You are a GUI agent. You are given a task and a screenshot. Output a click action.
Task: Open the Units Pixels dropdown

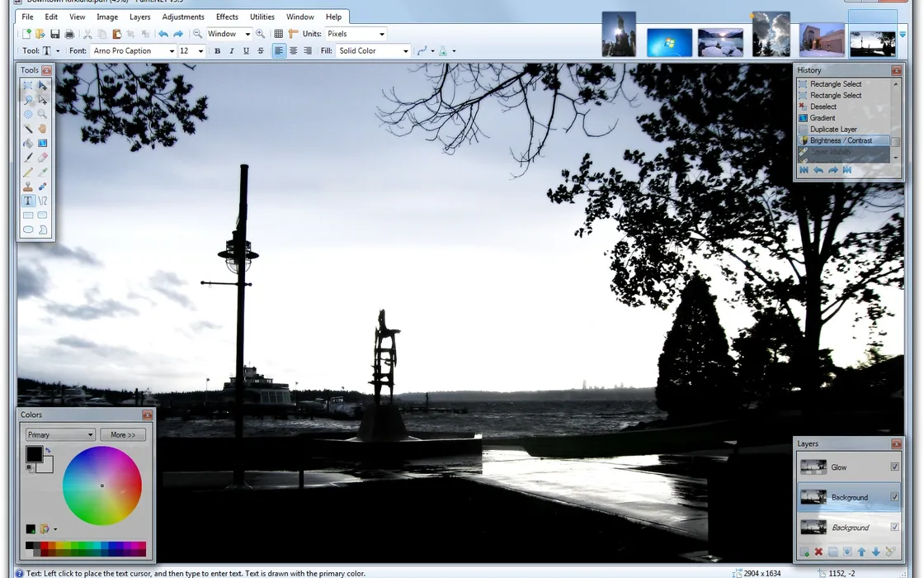click(356, 34)
